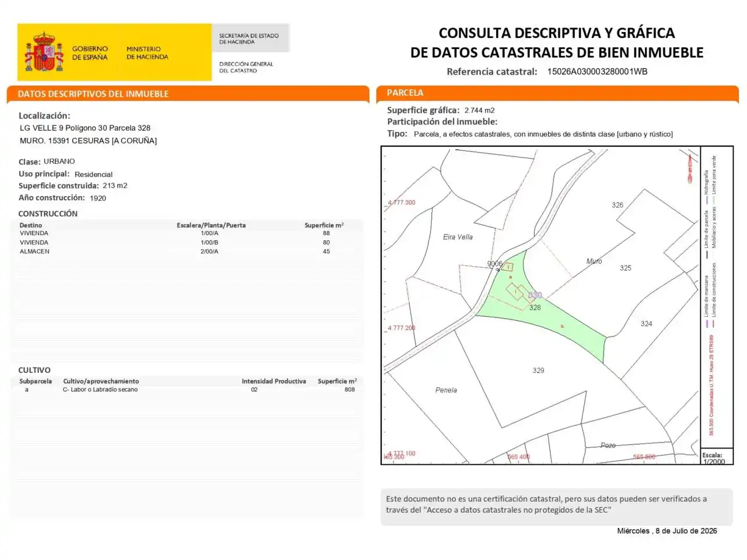Click the ALMACEN surface value '45'
747x560 pixels.
point(326,252)
